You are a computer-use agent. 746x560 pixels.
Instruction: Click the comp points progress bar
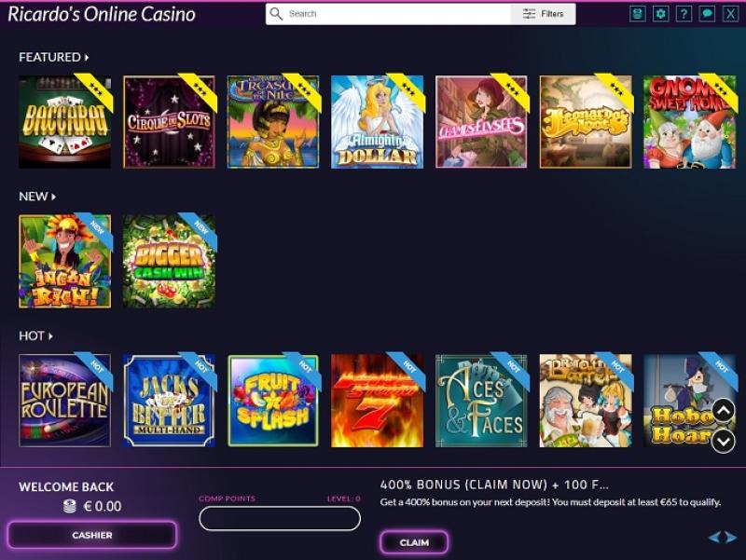pyautogui.click(x=280, y=518)
